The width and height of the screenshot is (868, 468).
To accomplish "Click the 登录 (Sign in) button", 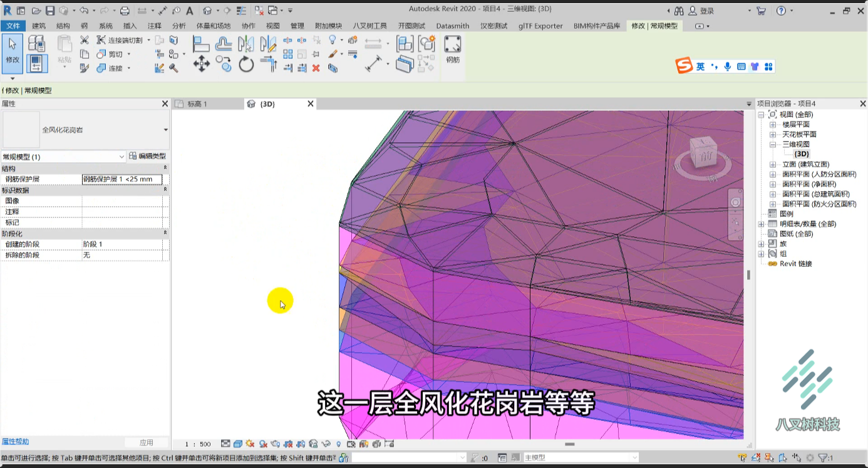I will tap(701, 11).
